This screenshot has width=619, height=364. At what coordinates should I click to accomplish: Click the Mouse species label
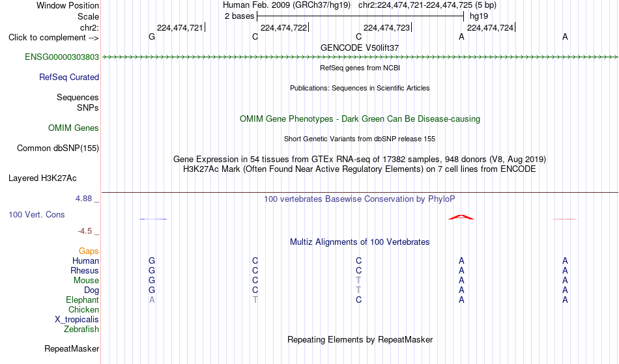tap(86, 281)
